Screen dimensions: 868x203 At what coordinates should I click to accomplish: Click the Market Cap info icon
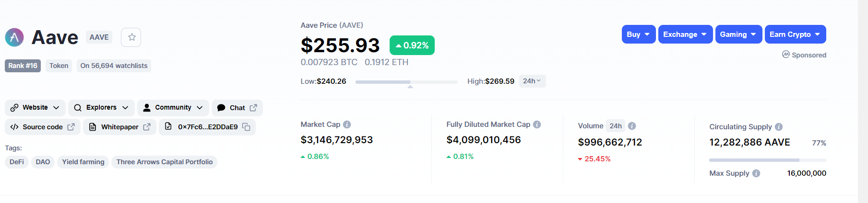347,124
